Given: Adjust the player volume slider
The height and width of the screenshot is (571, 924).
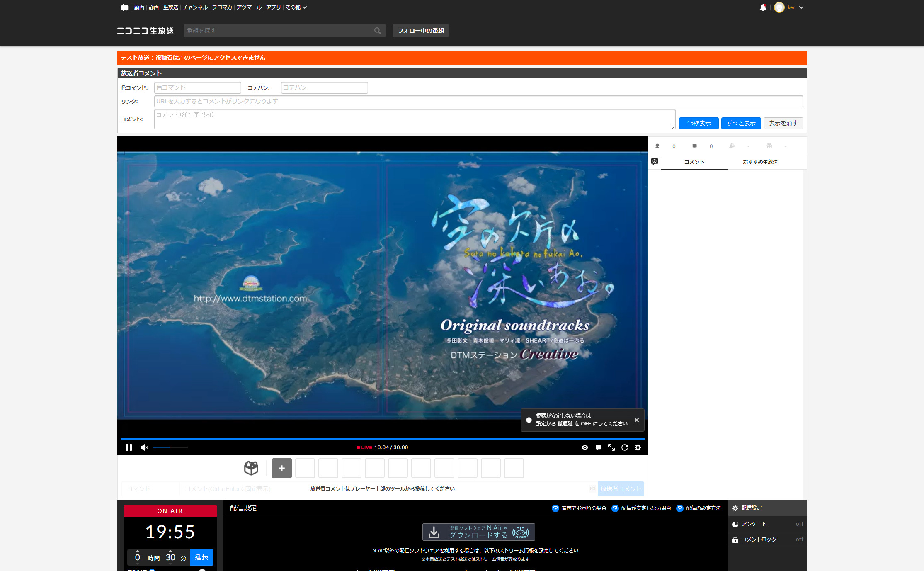Looking at the screenshot, I should 170,447.
